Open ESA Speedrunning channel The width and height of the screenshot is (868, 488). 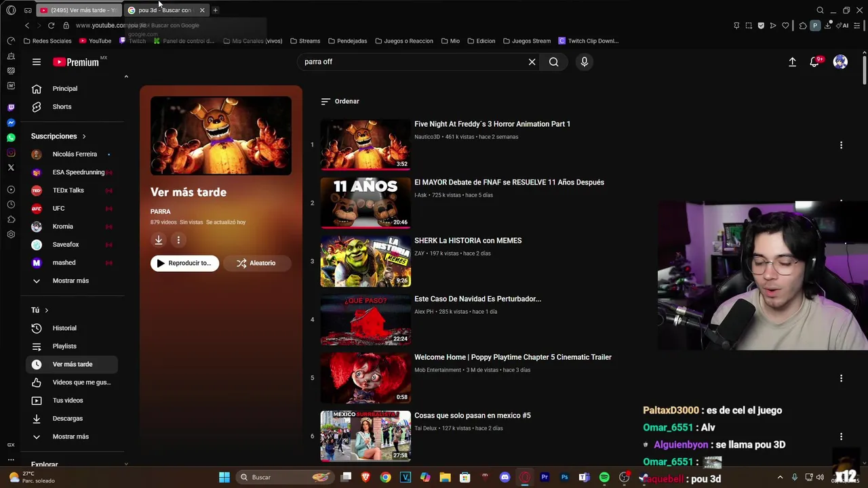[x=72, y=172]
